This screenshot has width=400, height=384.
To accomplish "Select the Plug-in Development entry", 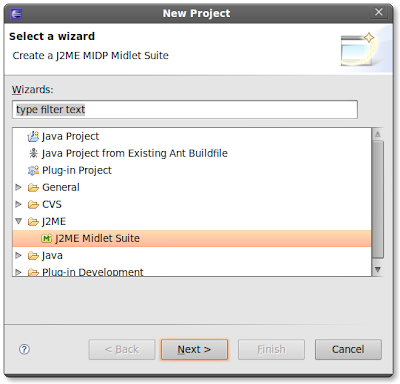I will pyautogui.click(x=93, y=272).
